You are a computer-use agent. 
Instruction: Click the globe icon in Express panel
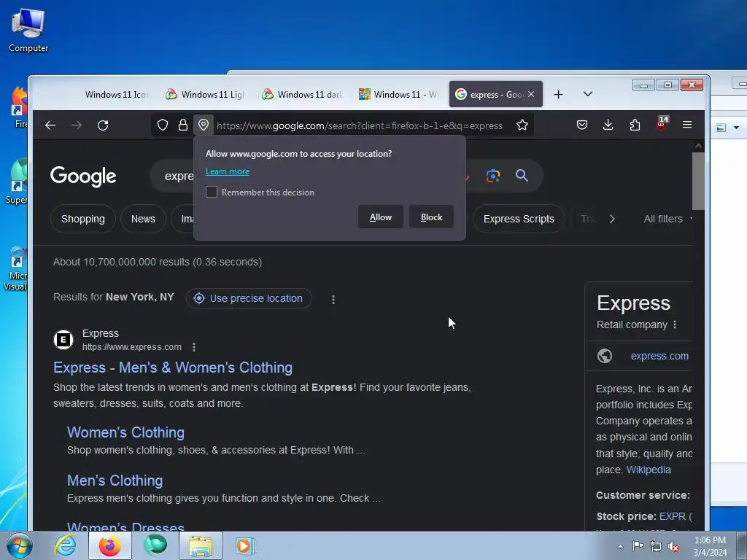[605, 356]
